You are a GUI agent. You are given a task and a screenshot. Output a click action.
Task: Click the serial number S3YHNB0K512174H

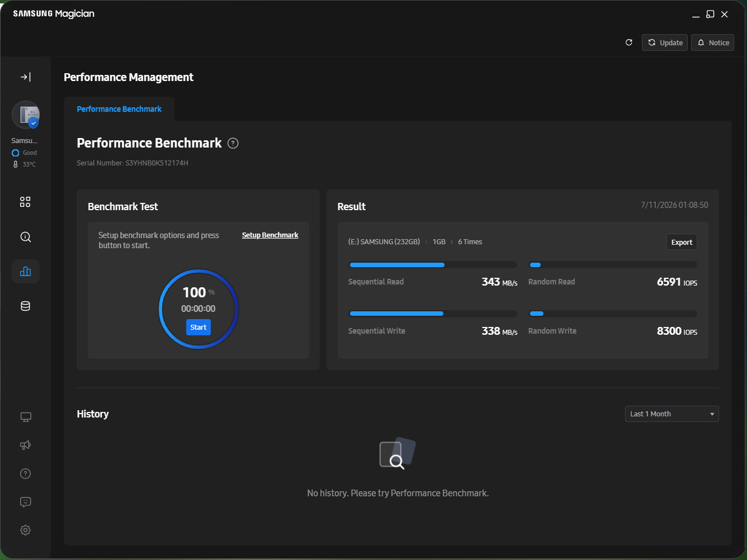(157, 163)
